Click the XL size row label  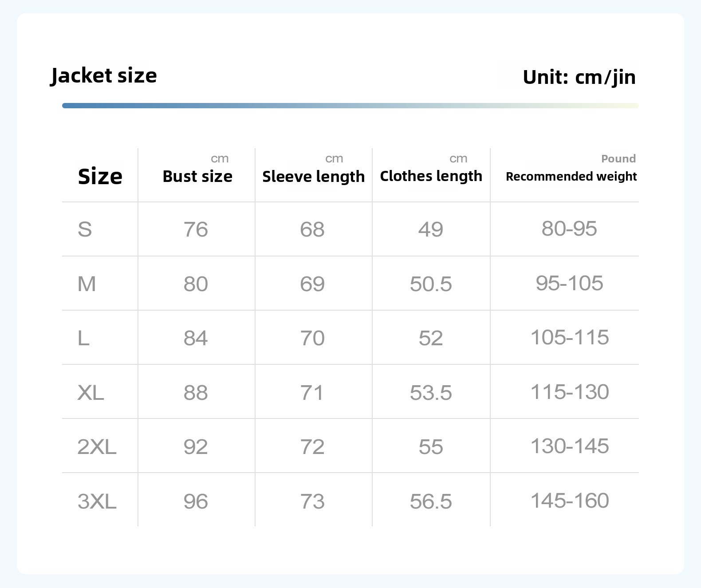(x=91, y=392)
